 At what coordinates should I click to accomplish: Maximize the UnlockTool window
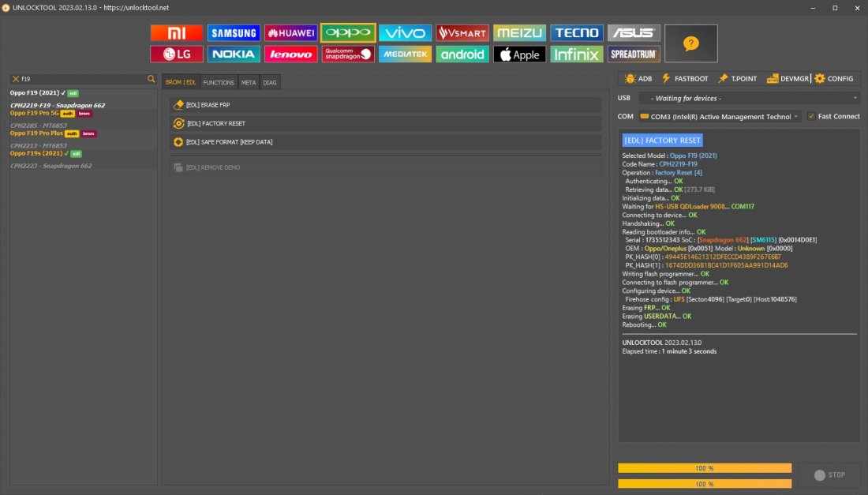pos(835,8)
